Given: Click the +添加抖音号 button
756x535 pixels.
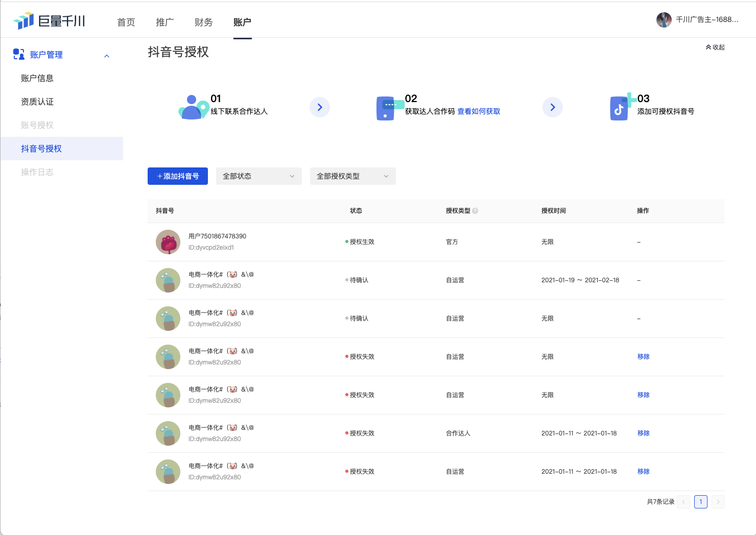Looking at the screenshot, I should tap(178, 176).
